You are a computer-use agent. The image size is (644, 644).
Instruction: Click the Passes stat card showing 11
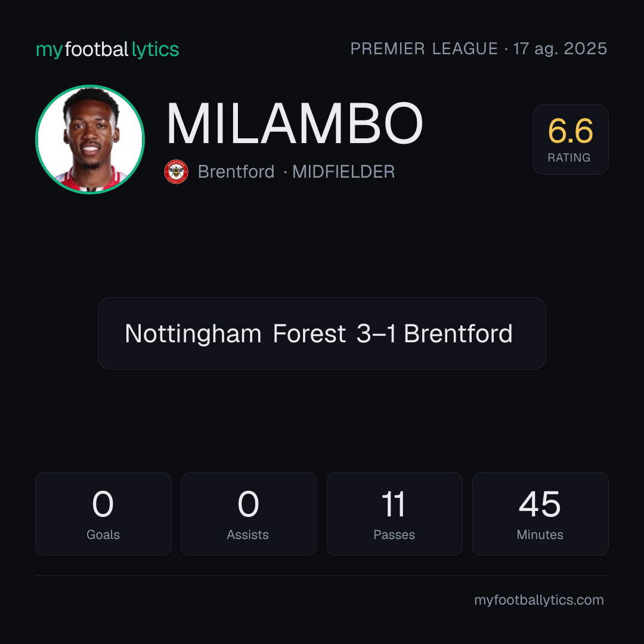point(394,514)
